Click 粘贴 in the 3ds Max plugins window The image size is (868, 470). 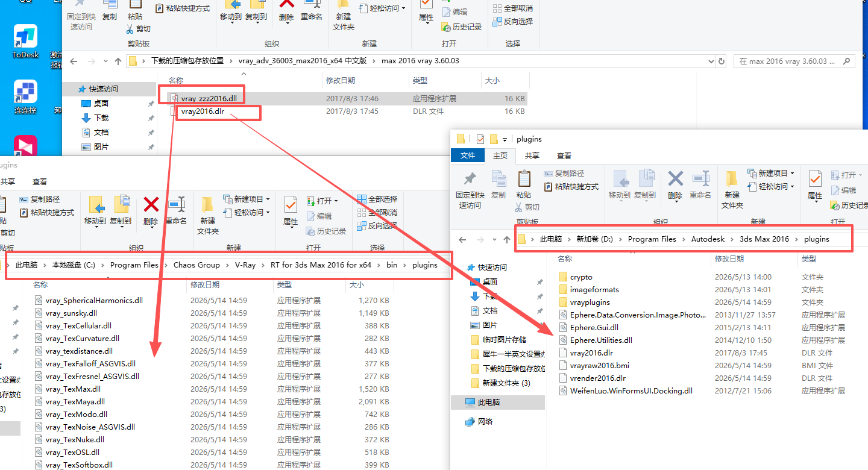[x=524, y=184]
